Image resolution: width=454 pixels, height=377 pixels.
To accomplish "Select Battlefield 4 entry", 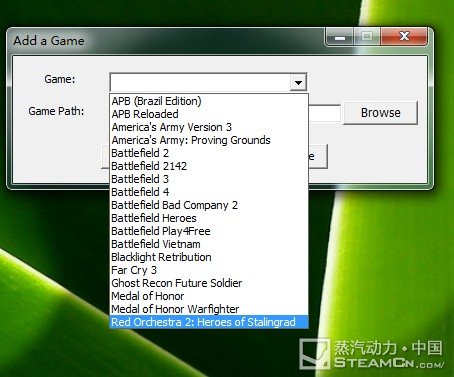I will [209, 192].
